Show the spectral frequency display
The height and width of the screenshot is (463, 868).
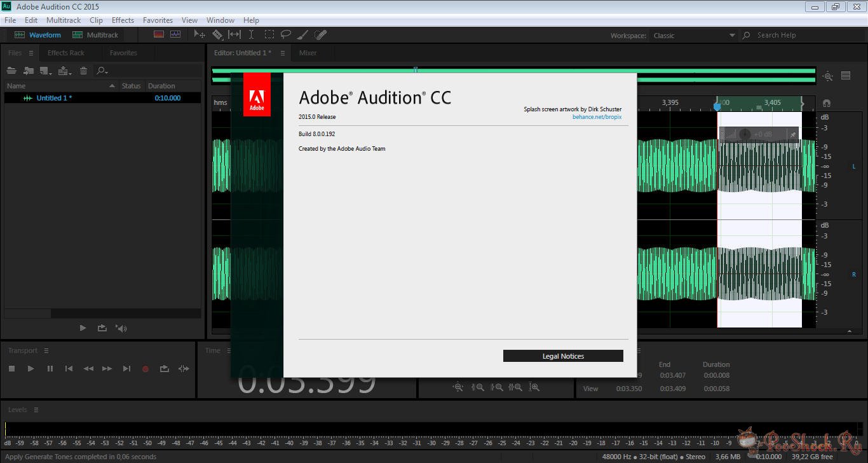click(159, 34)
